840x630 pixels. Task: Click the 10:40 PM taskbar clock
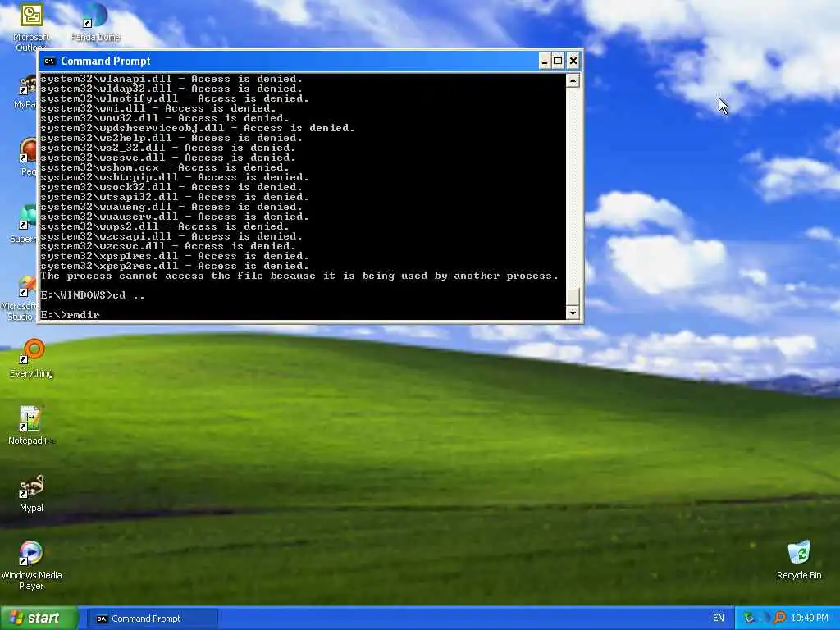tap(810, 619)
